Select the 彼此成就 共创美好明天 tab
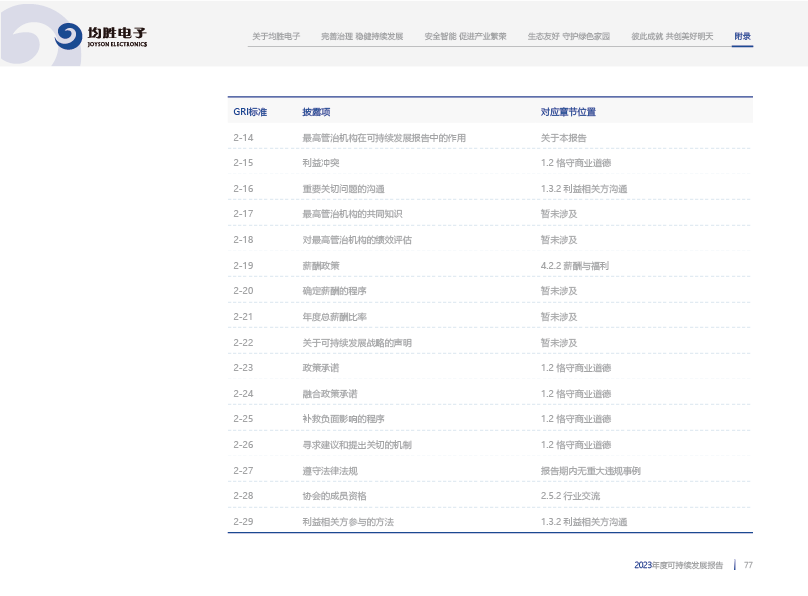Screen dimensions: 808x596 pos(672,36)
